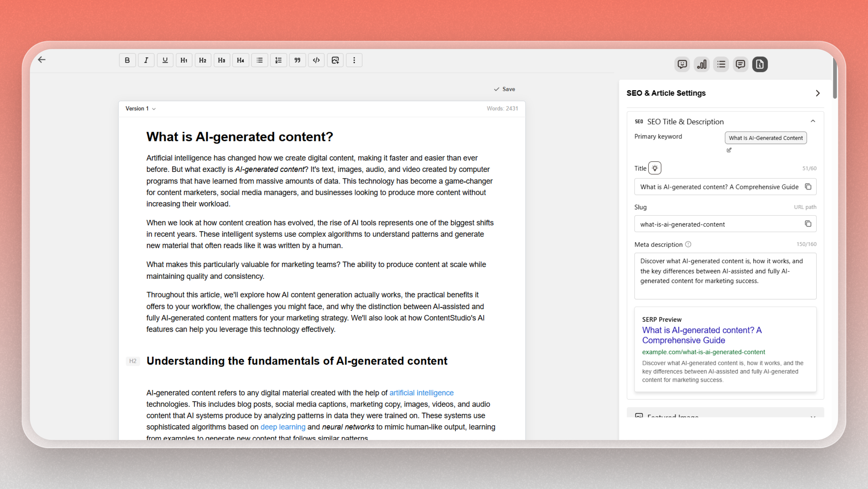Click the 51/60 title character count
The height and width of the screenshot is (489, 868).
click(x=809, y=168)
